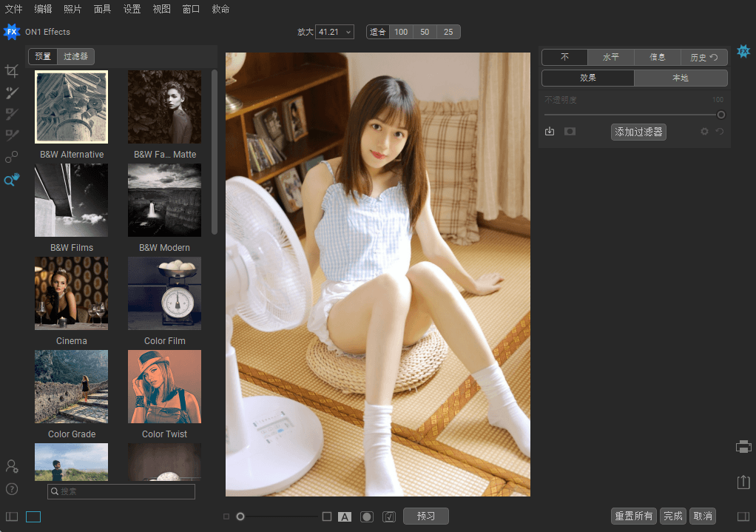Screen dimensions: 756x532
Task: Open filter settings gear icon
Action: pos(704,132)
